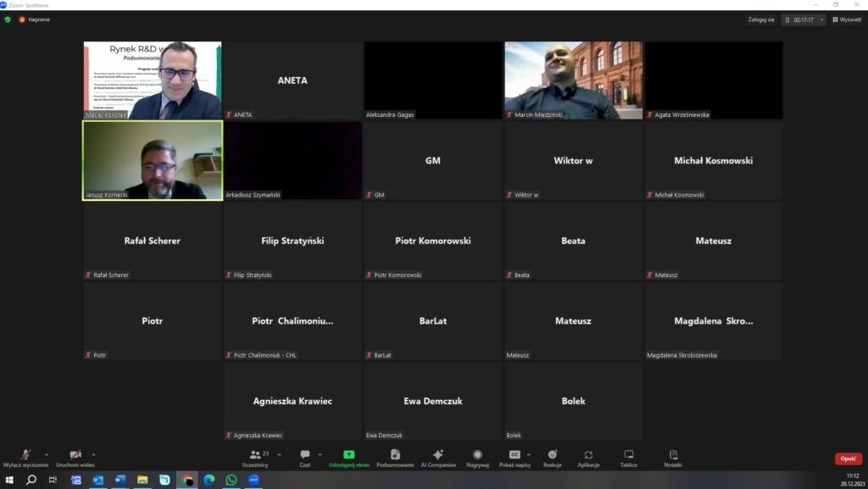The width and height of the screenshot is (868, 489).
Task: Open the Notatki notes
Action: tap(673, 455)
